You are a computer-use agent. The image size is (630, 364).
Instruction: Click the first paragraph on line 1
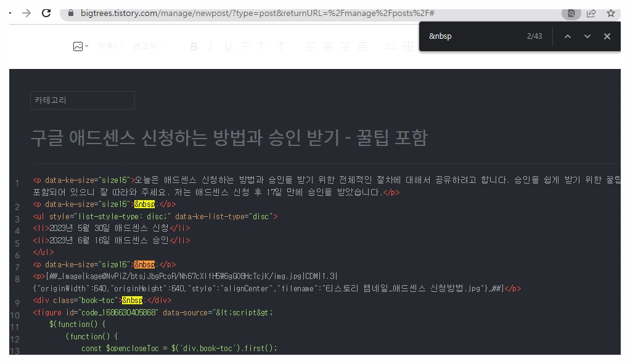326,186
